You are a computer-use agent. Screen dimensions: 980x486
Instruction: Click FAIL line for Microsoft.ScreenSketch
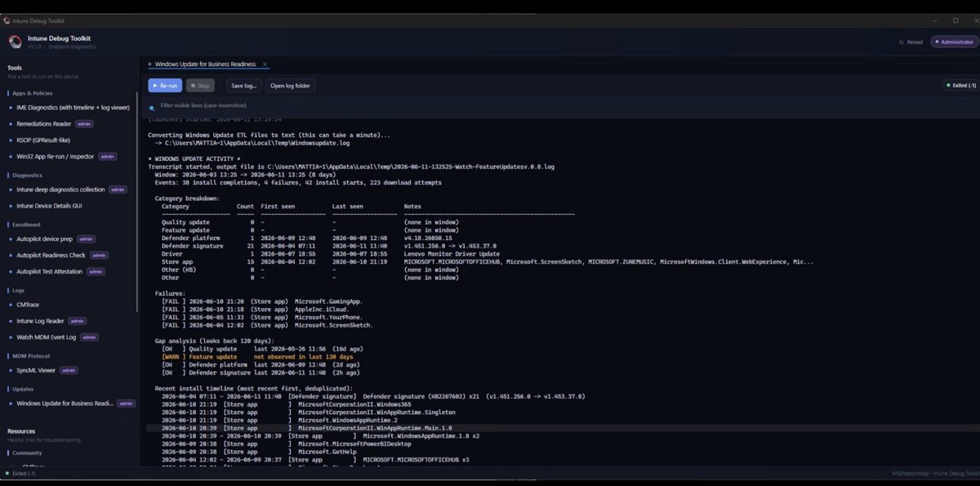[x=267, y=325]
